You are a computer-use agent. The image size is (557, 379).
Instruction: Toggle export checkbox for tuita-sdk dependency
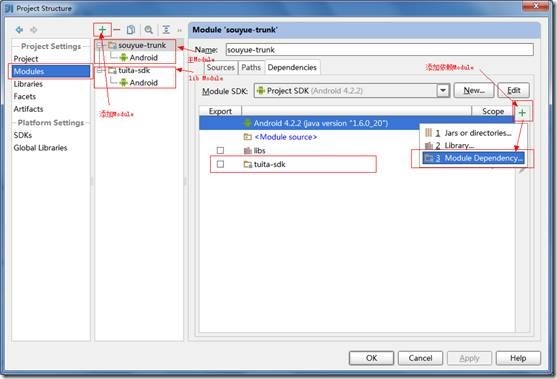pyautogui.click(x=220, y=164)
